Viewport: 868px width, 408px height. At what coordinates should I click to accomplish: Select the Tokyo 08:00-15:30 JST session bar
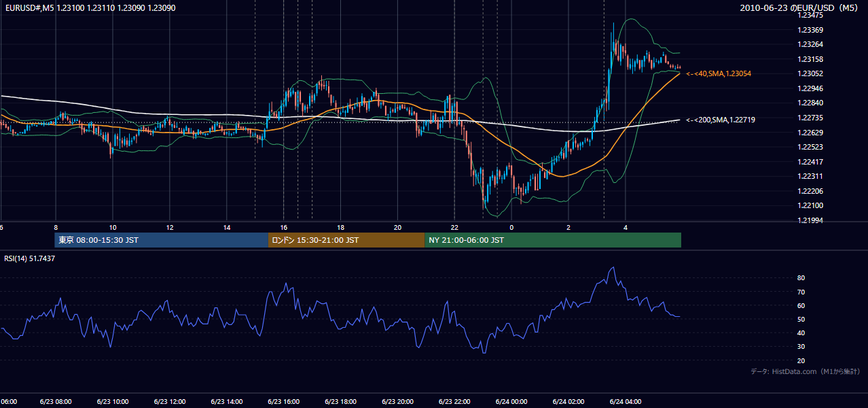click(162, 240)
